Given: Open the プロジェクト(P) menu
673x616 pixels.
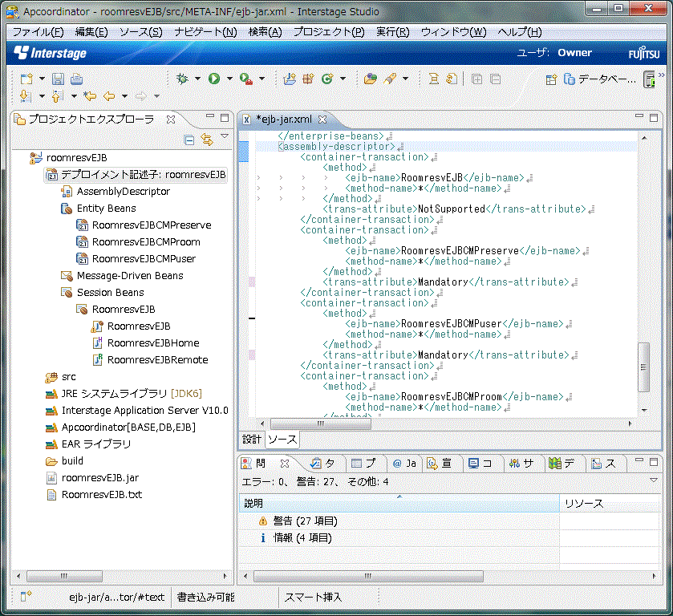Looking at the screenshot, I should pyautogui.click(x=329, y=32).
